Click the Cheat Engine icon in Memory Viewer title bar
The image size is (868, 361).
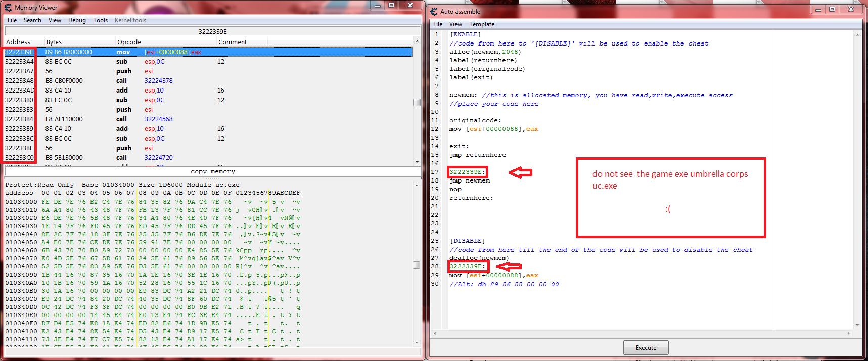coord(8,8)
